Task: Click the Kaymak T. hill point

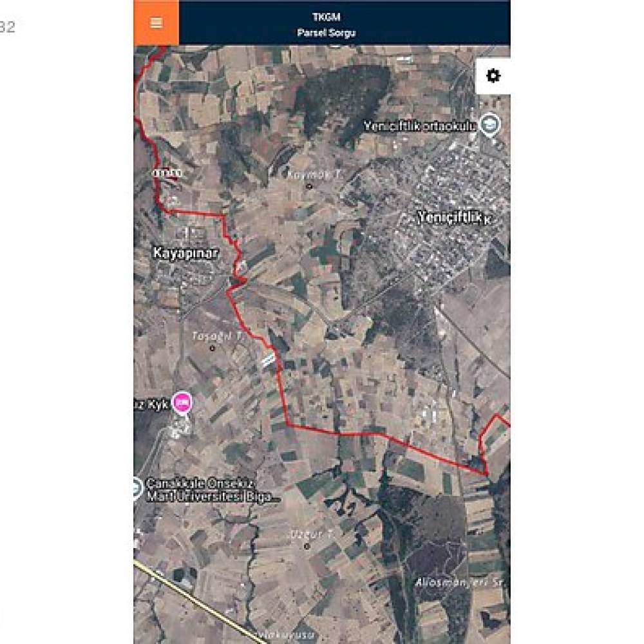Action: tap(309, 187)
